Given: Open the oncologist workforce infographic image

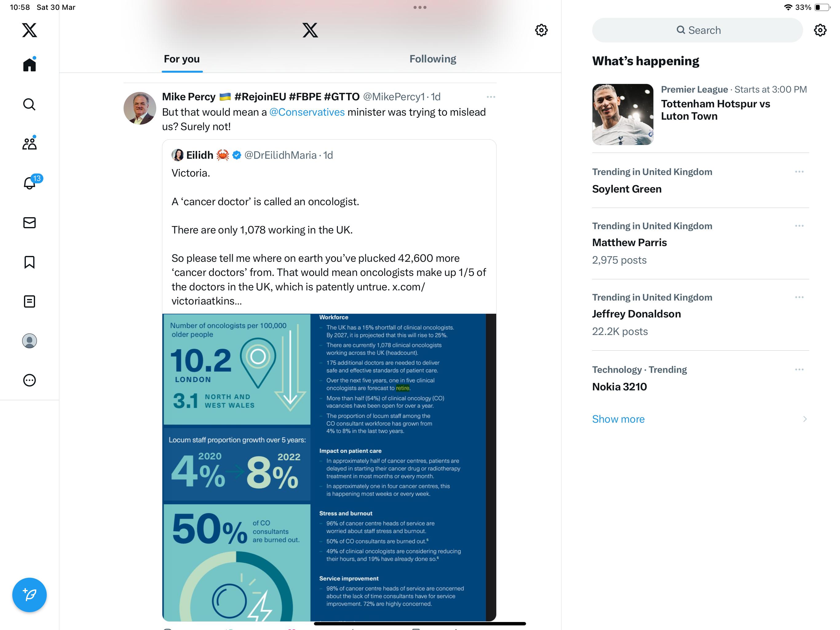Looking at the screenshot, I should [329, 467].
